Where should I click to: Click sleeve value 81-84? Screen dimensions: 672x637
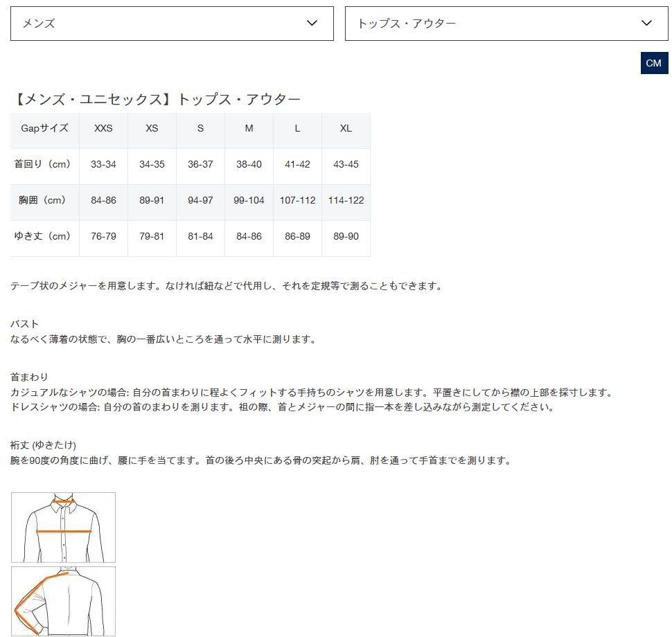(x=200, y=236)
